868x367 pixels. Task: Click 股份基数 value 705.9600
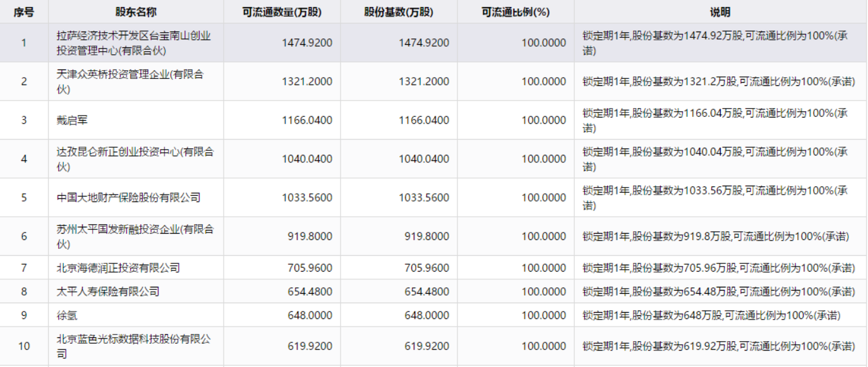click(x=427, y=268)
